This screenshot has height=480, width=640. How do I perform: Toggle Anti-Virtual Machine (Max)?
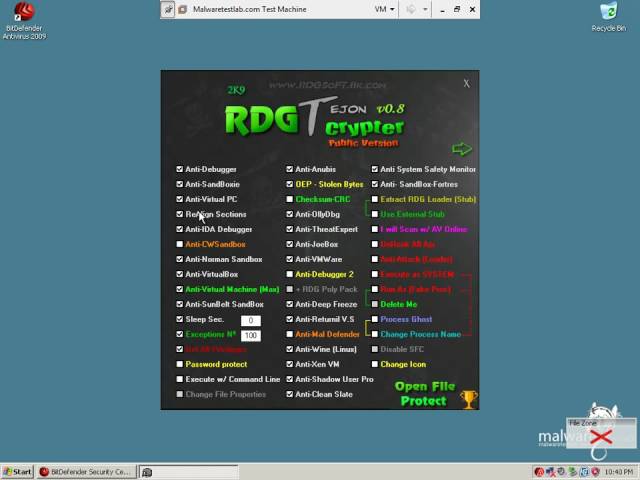(x=180, y=289)
